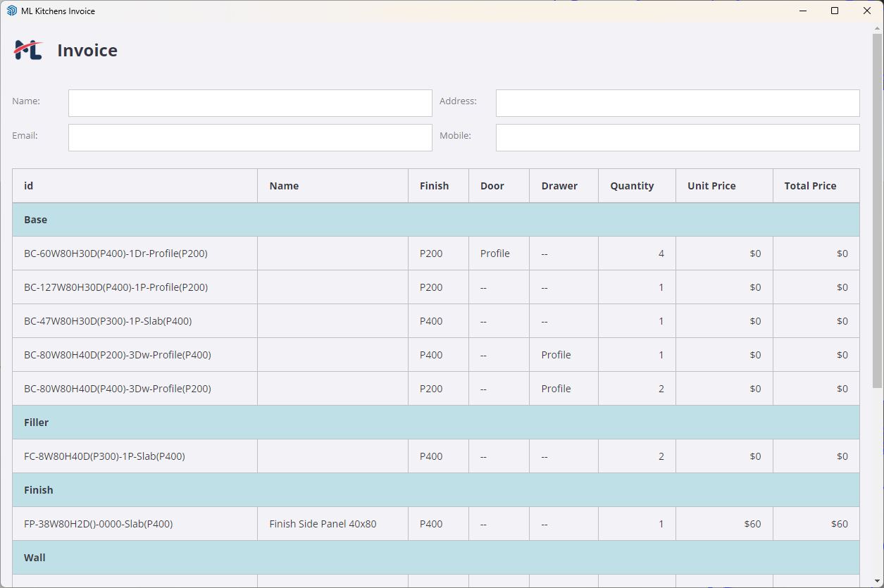Select the BC-60W80H30D(P400)-1Dr-Profile(P200) row

(x=135, y=253)
